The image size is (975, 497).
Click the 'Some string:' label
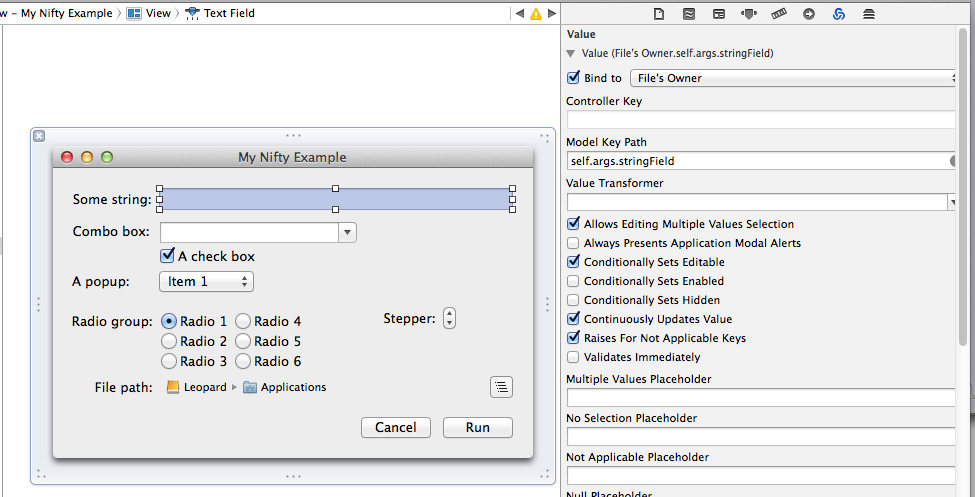click(112, 200)
